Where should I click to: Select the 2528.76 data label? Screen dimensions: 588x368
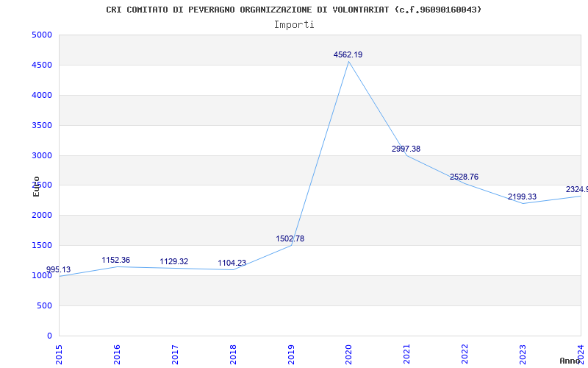coord(465,177)
